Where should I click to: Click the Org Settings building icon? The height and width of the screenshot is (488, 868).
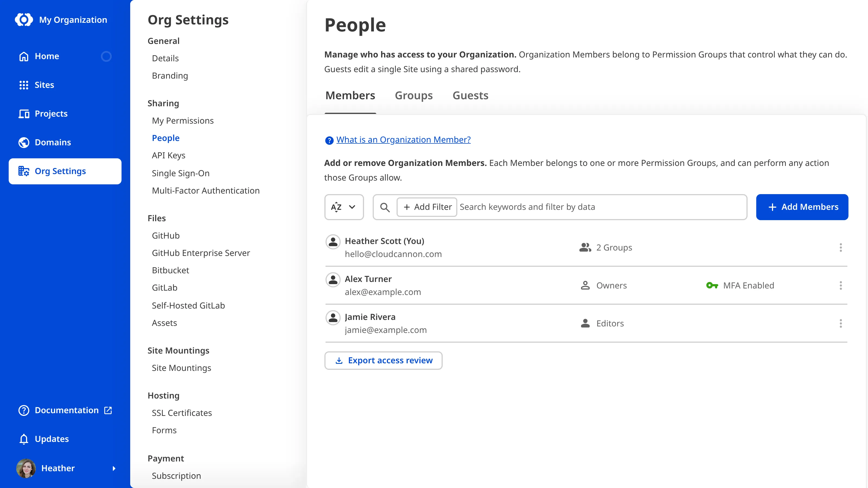(24, 171)
